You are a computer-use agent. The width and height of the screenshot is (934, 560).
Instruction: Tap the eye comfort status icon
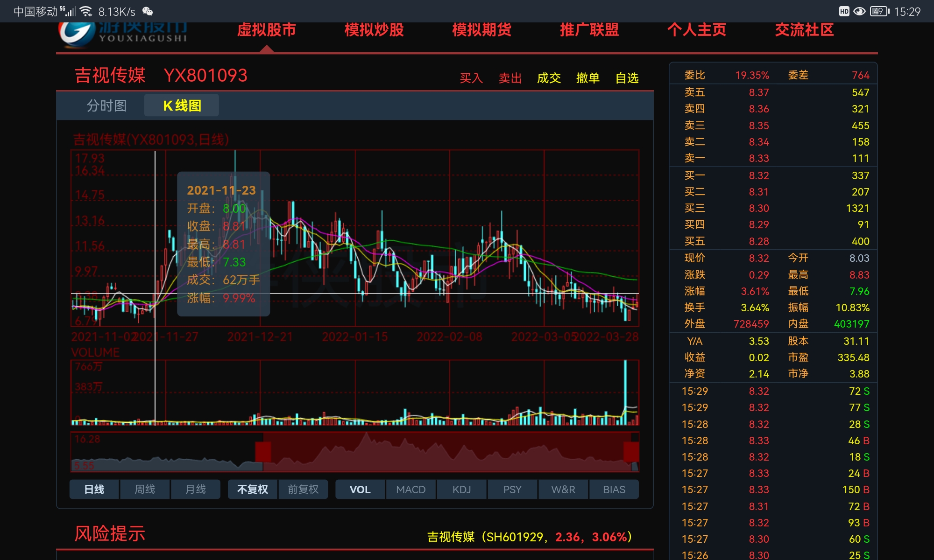859,11
